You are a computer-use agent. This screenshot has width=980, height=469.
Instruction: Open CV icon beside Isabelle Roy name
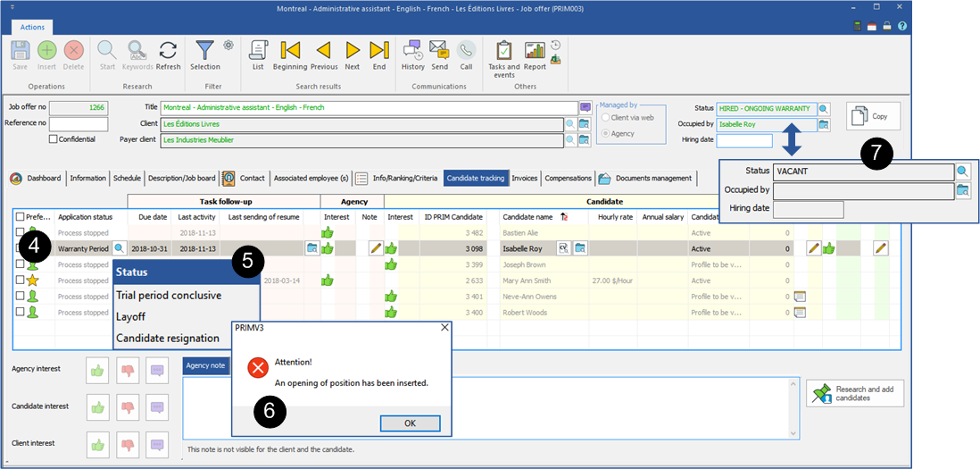click(x=563, y=248)
